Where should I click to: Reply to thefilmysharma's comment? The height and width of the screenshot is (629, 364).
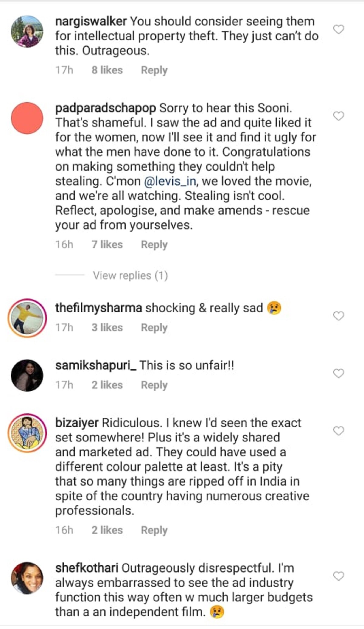pos(154,328)
